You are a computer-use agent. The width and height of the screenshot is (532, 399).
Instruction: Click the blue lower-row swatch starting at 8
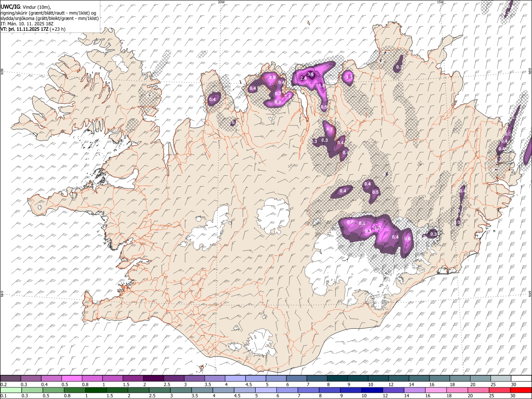pos(329,390)
